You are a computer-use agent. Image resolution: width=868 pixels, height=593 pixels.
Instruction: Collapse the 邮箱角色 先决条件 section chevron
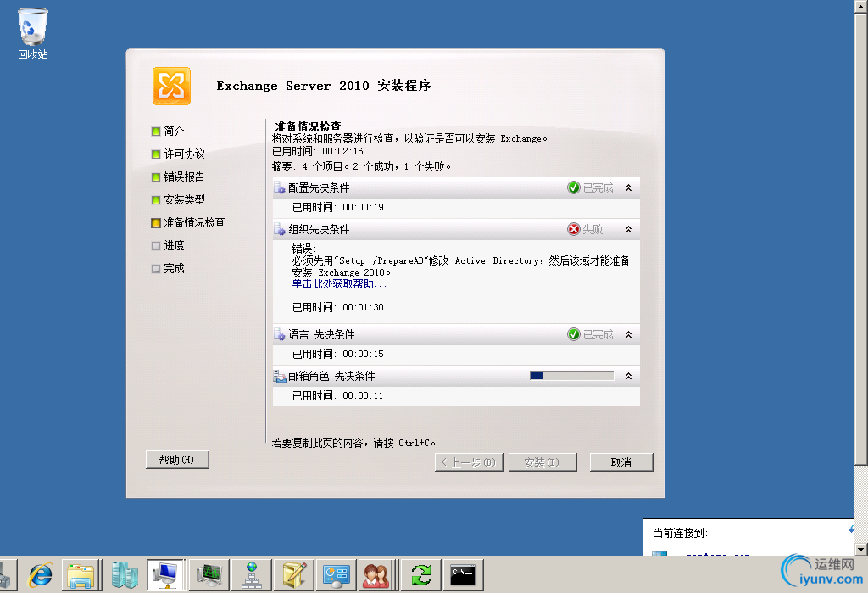tap(628, 375)
